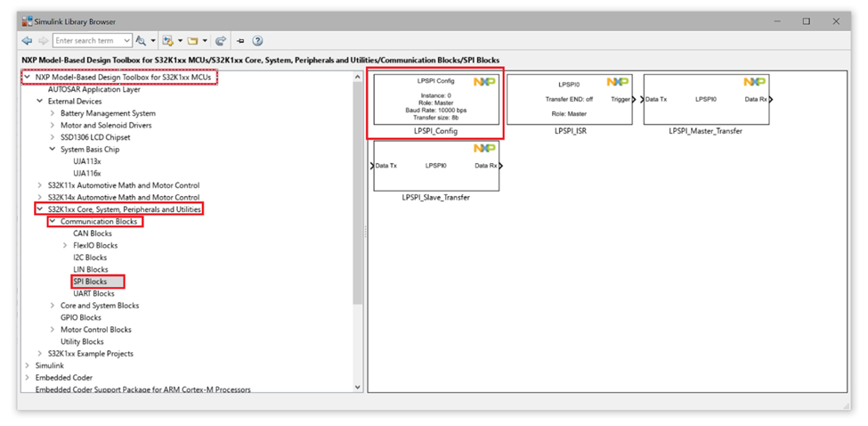The width and height of the screenshot is (868, 426).
Task: Collapse the System Basis Chip node
Action: click(52, 149)
